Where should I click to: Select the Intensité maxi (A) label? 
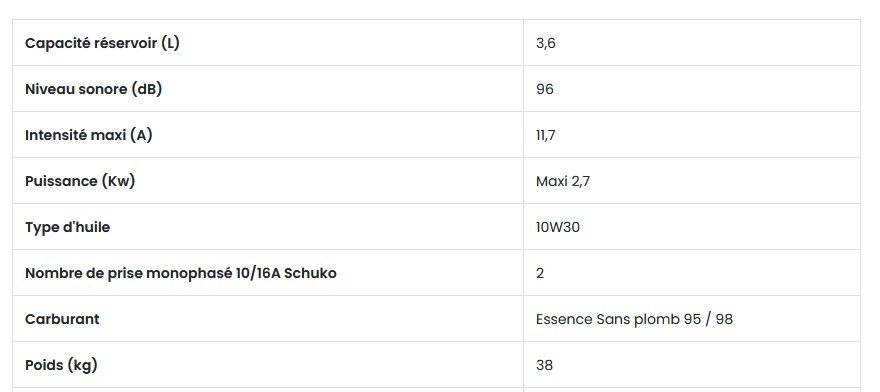[89, 135]
